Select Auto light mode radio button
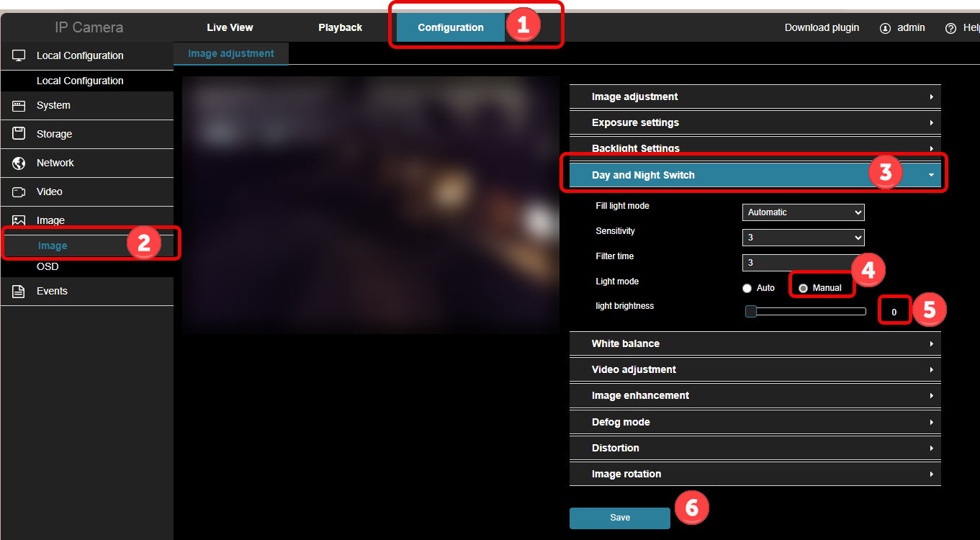The height and width of the screenshot is (540, 980). tap(747, 288)
